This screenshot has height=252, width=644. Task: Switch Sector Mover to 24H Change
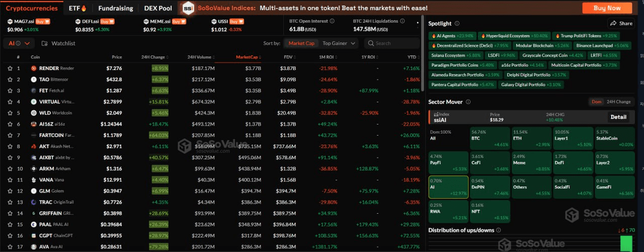tap(618, 102)
